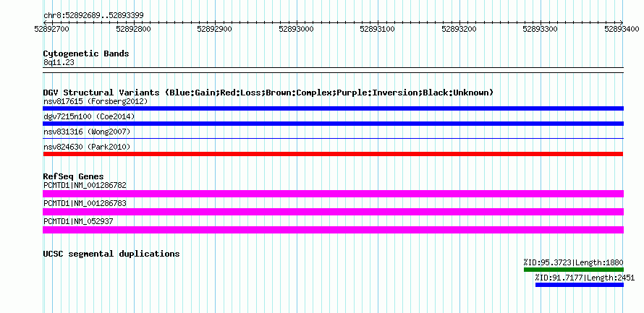
Task: Select the %ID:91.7177|Length:2451 label
Action: [585, 278]
